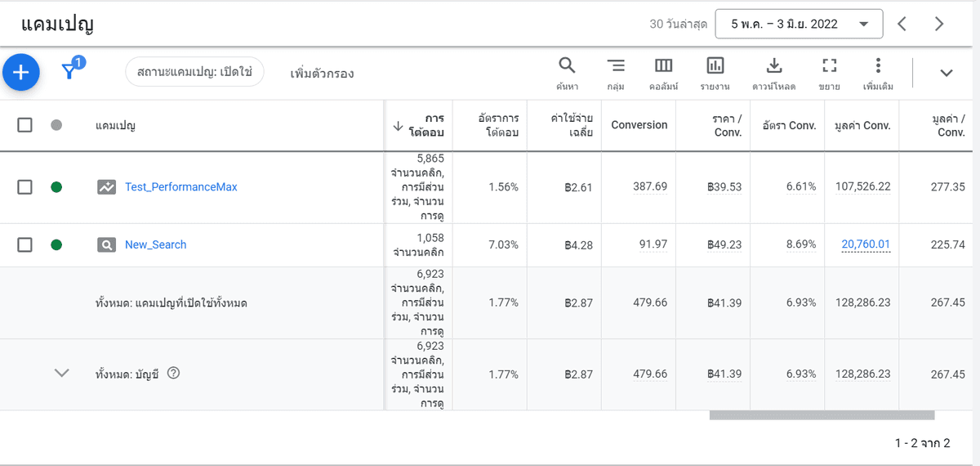Click the help icon next to ทั้งหมด: บัญชี

tap(173, 373)
